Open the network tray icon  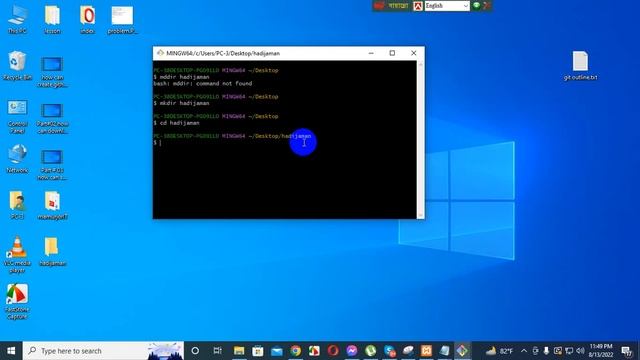569,351
